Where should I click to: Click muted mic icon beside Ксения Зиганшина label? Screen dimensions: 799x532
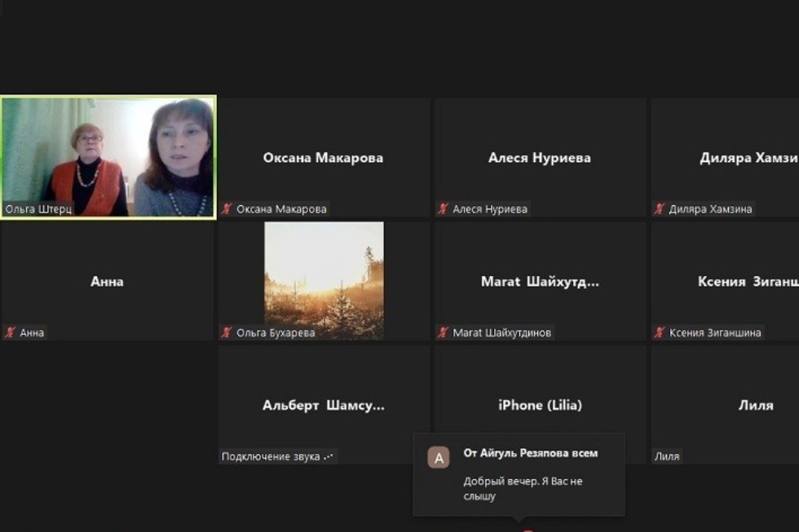tap(660, 332)
